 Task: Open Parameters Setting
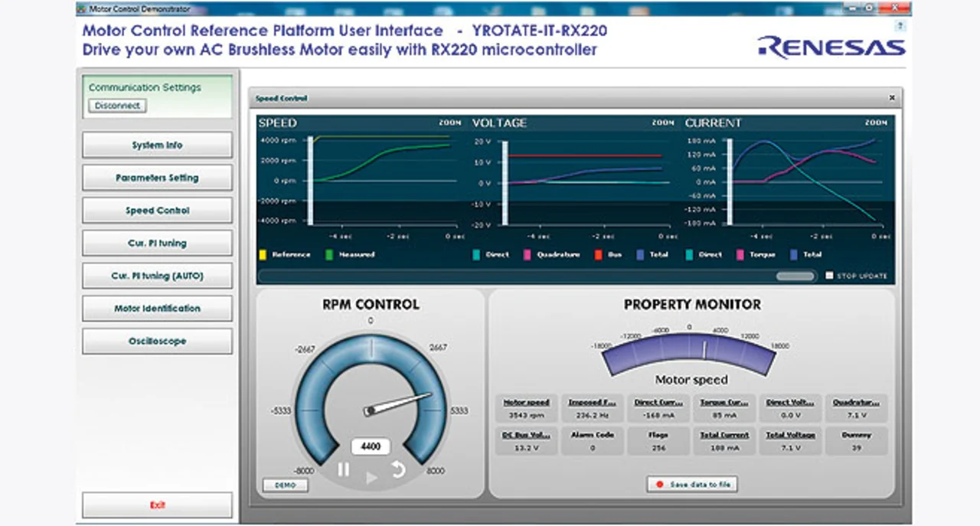point(157,178)
